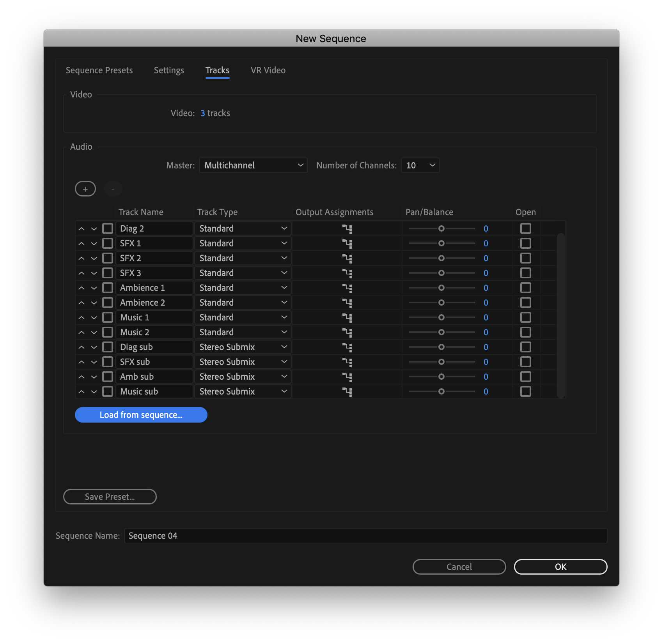Viewport: 663px width, 644px height.
Task: Open output assignments for Diag 2 track
Action: pos(347,229)
